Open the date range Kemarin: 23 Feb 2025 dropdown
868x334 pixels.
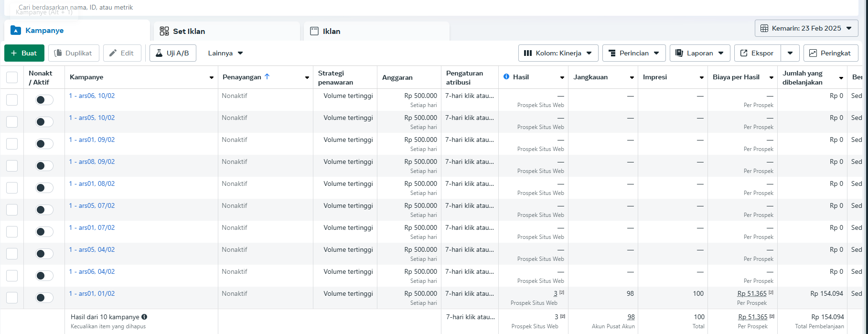pyautogui.click(x=806, y=28)
